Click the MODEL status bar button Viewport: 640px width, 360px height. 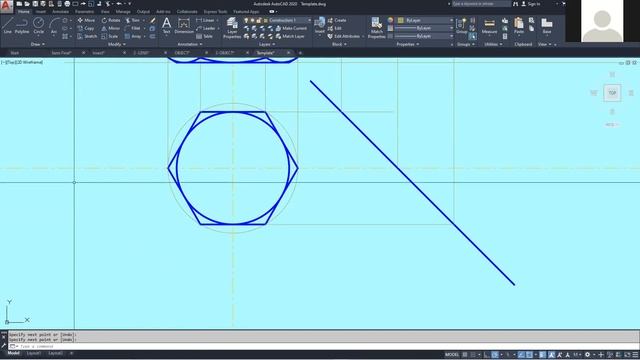click(451, 355)
